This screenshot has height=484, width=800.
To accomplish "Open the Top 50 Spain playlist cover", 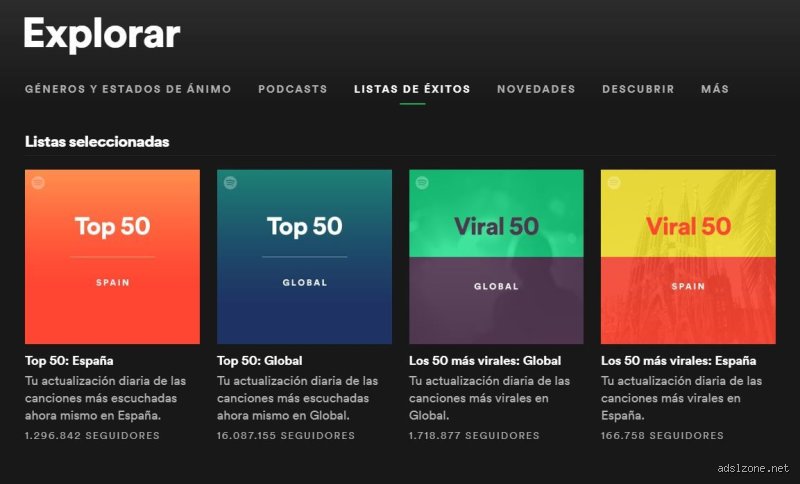I will [x=112, y=257].
